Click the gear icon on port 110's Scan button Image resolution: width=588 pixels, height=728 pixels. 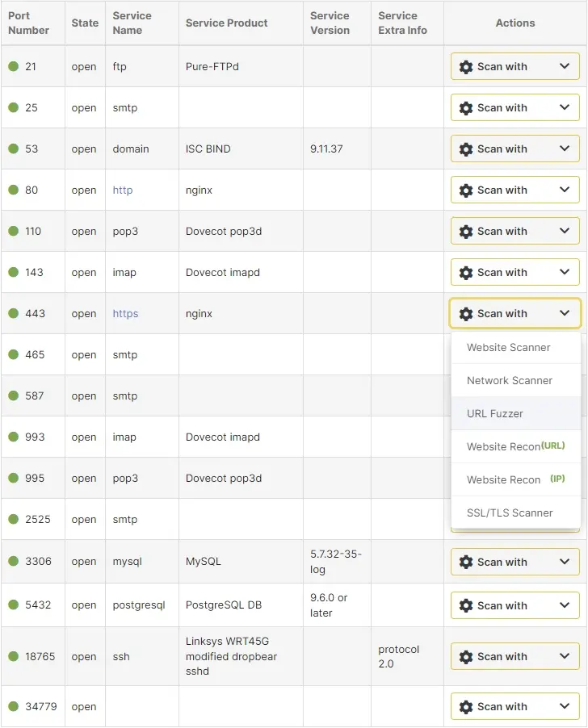[x=466, y=231]
